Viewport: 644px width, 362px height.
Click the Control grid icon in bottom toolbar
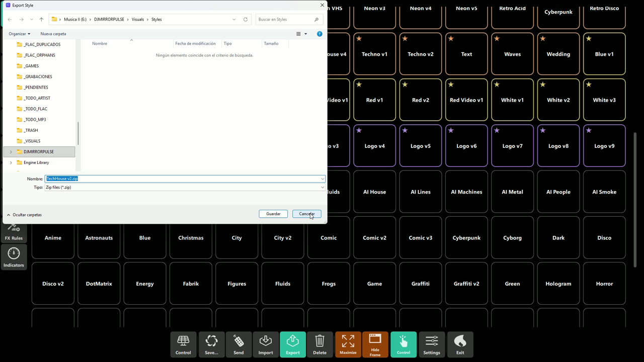click(183, 344)
